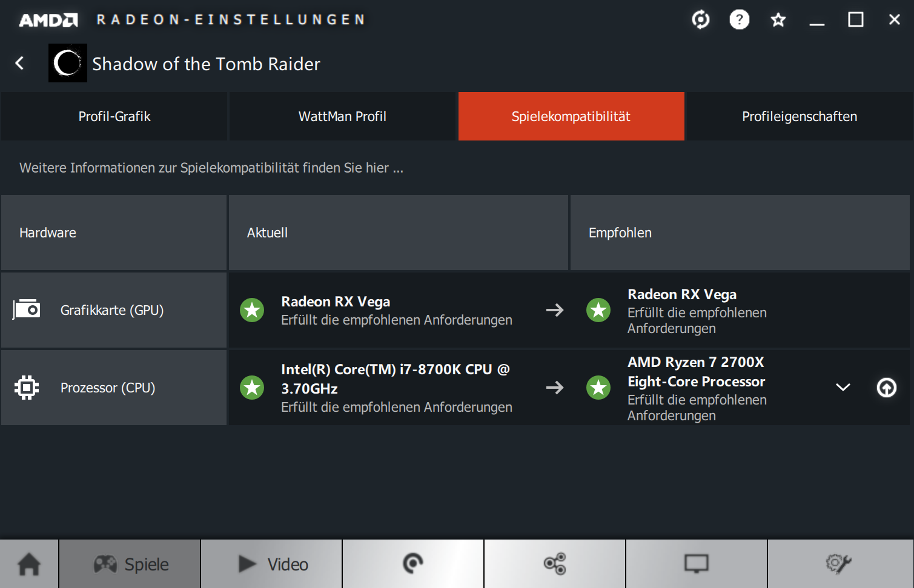Click the AMD logo in title bar
The height and width of the screenshot is (588, 914).
pos(48,20)
